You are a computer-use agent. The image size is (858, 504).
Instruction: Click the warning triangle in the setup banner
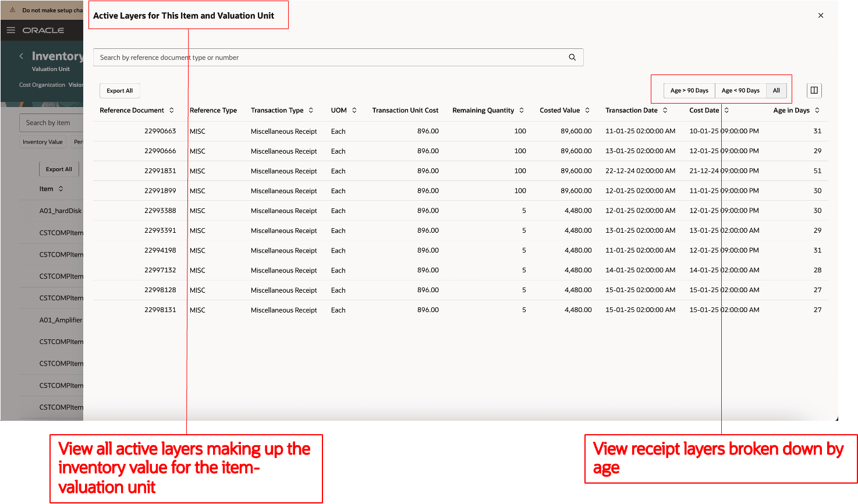tap(13, 10)
